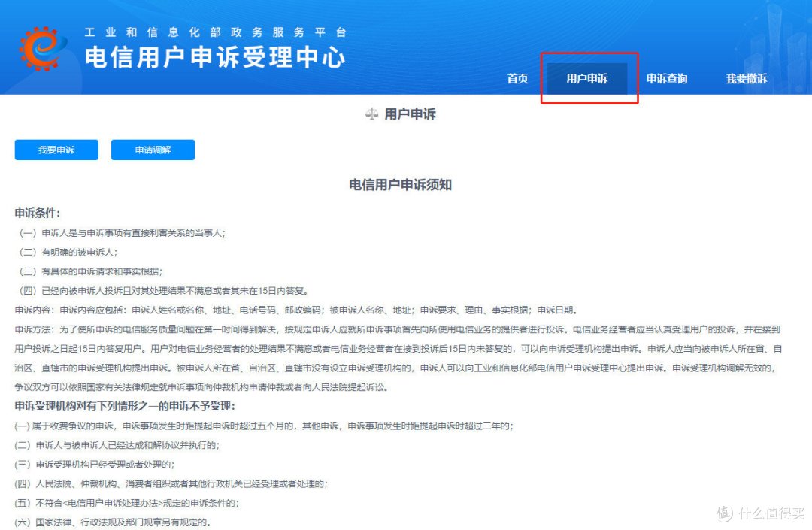The image size is (812, 530).
Task: Click the 申请调解 button
Action: tap(153, 150)
